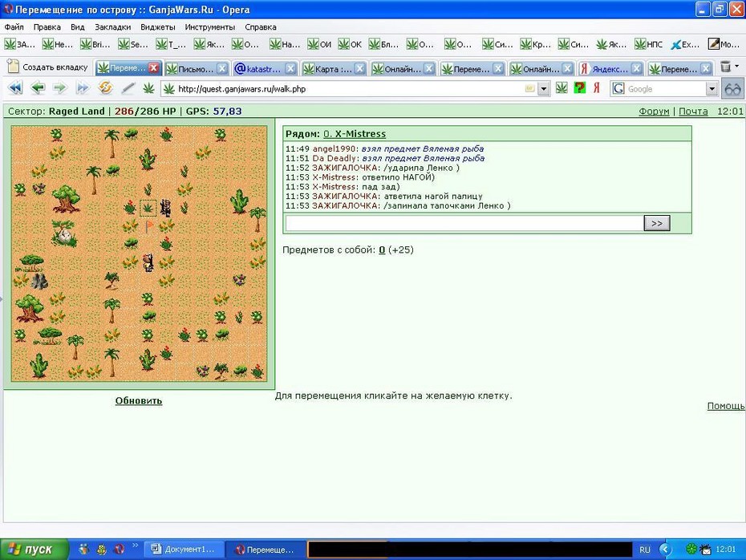The image size is (746, 560).
Task: Open the Форум link
Action: tap(654, 112)
